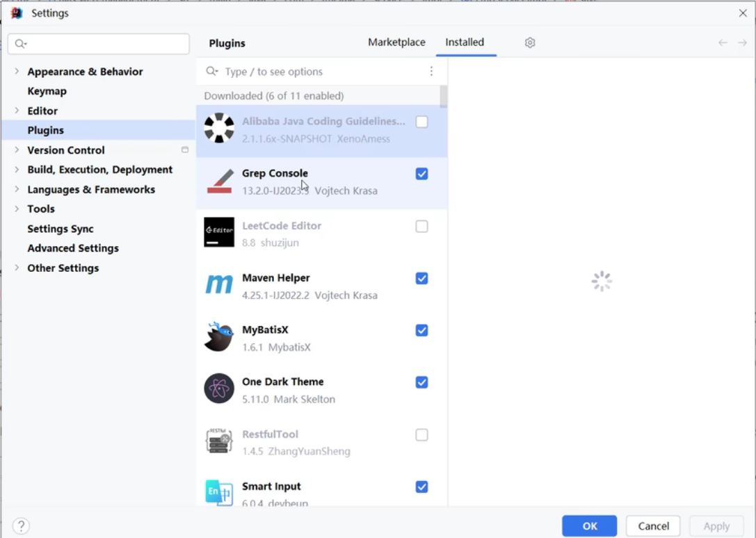756x538 pixels.
Task: Click the plugin list scrollbar thumb
Action: (444, 97)
